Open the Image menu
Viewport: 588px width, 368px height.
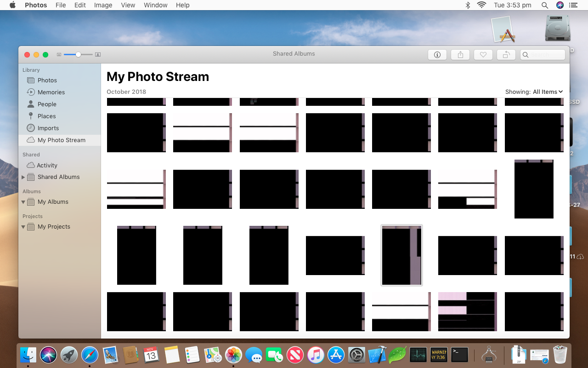tap(103, 5)
